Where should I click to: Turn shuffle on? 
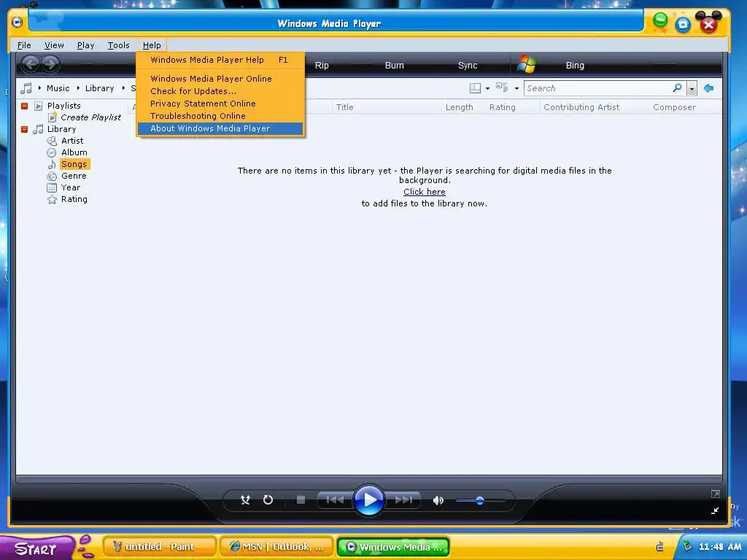coord(245,500)
